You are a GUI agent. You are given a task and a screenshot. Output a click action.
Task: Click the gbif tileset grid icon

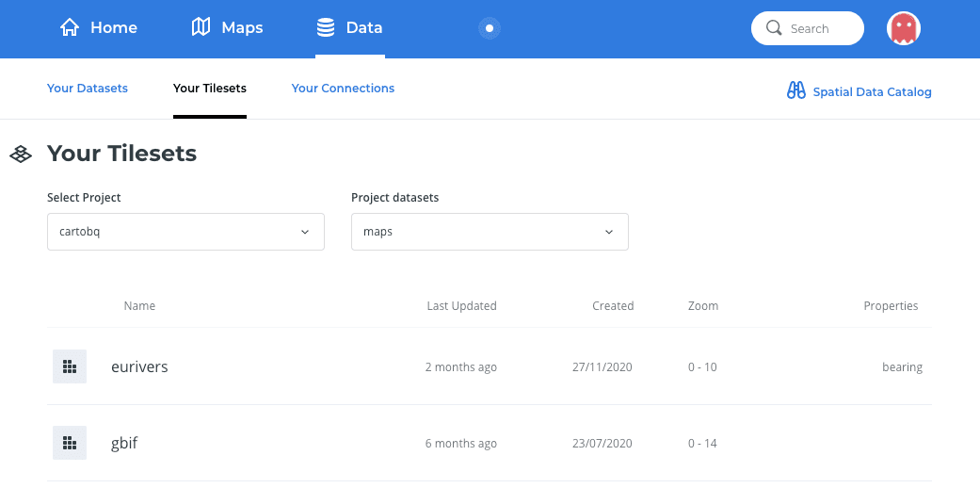(70, 443)
